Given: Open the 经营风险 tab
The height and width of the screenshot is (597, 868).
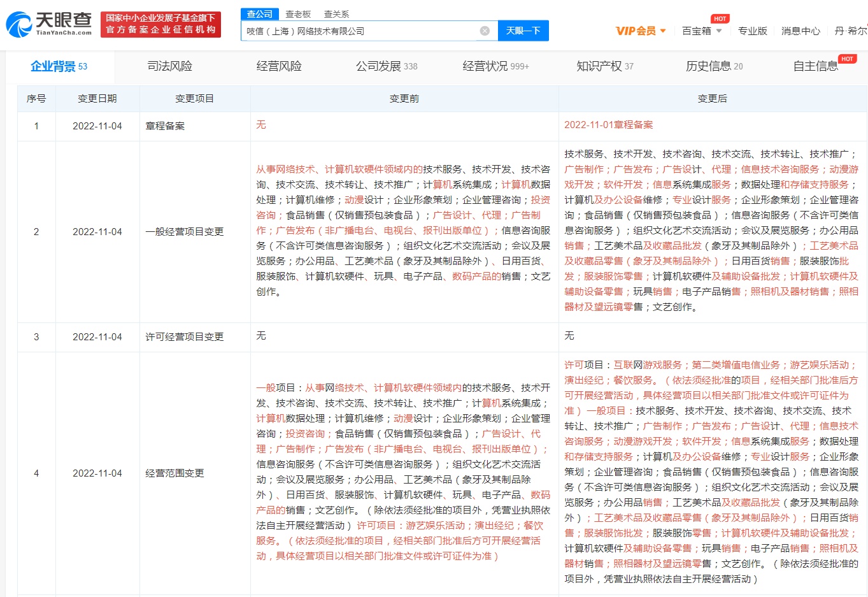Looking at the screenshot, I should [x=279, y=66].
